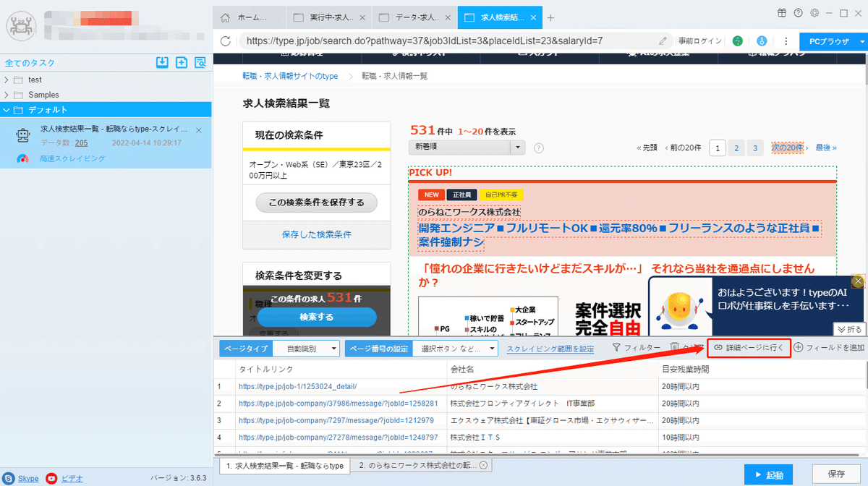Open help via the question mark icon
The image size is (868, 486).
point(798,13)
